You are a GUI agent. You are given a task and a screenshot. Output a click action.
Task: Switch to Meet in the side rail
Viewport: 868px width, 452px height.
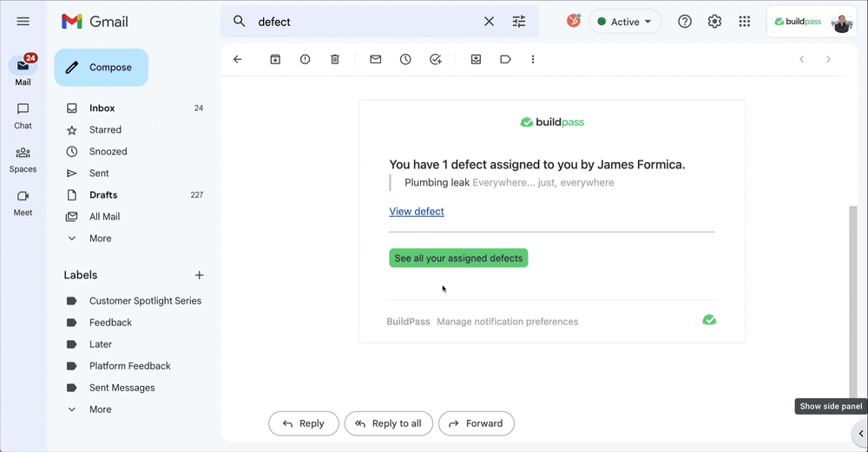coord(23,203)
